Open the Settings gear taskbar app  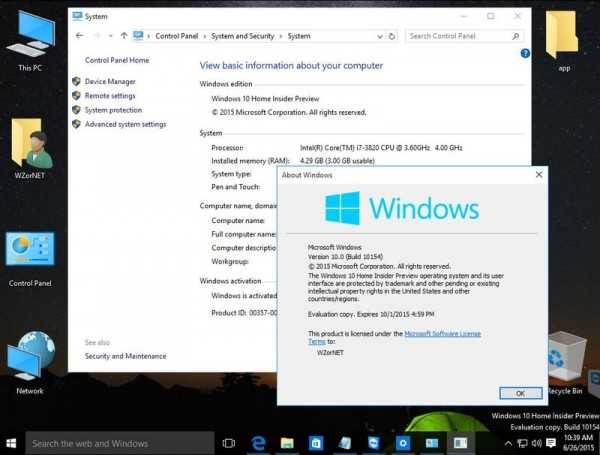tap(403, 443)
